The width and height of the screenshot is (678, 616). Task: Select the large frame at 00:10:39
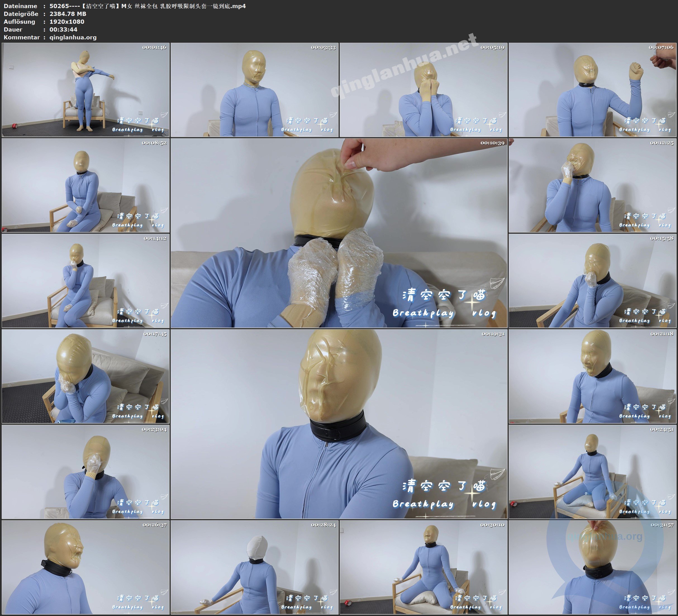pyautogui.click(x=339, y=233)
